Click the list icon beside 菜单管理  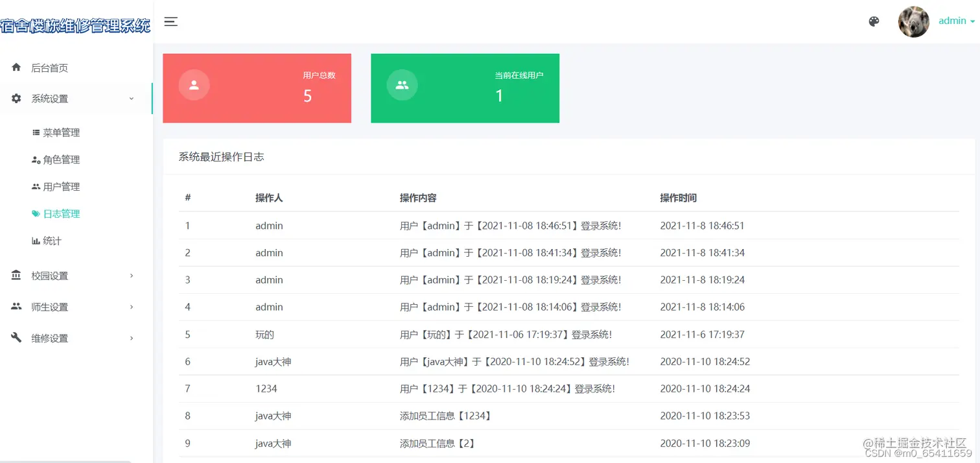pyautogui.click(x=36, y=132)
